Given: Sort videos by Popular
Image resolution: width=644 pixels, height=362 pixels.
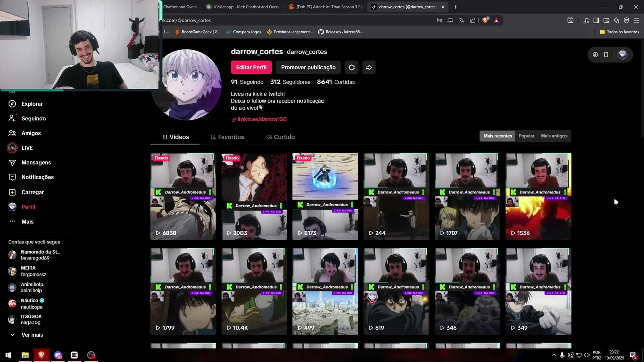Looking at the screenshot, I should [526, 136].
